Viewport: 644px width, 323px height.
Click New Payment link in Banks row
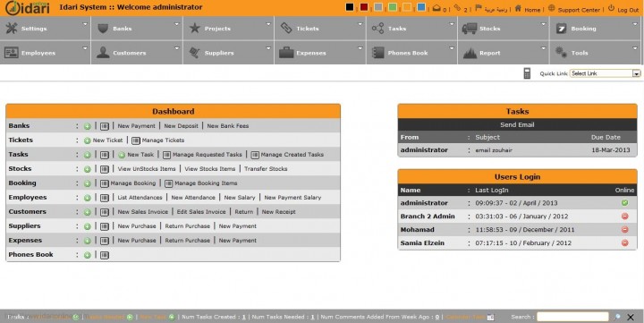click(x=136, y=126)
